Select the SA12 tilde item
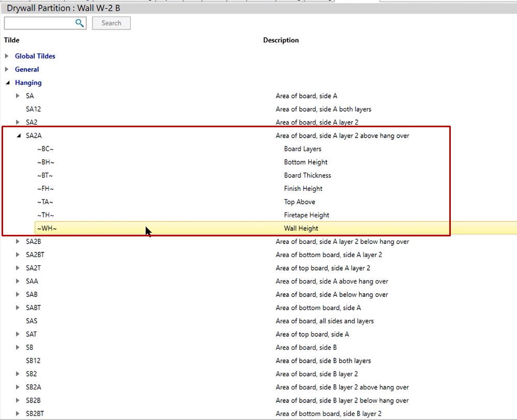This screenshot has width=517, height=420. (33, 109)
